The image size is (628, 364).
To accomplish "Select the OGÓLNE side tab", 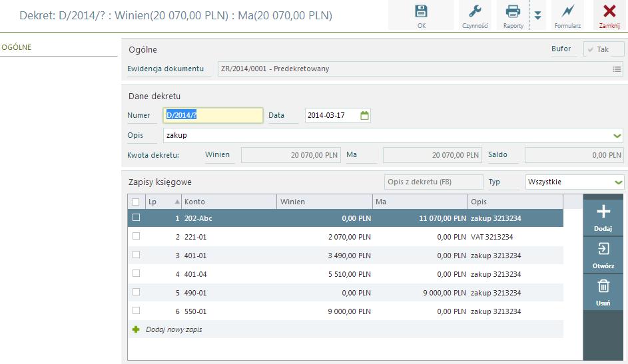I will tap(17, 47).
